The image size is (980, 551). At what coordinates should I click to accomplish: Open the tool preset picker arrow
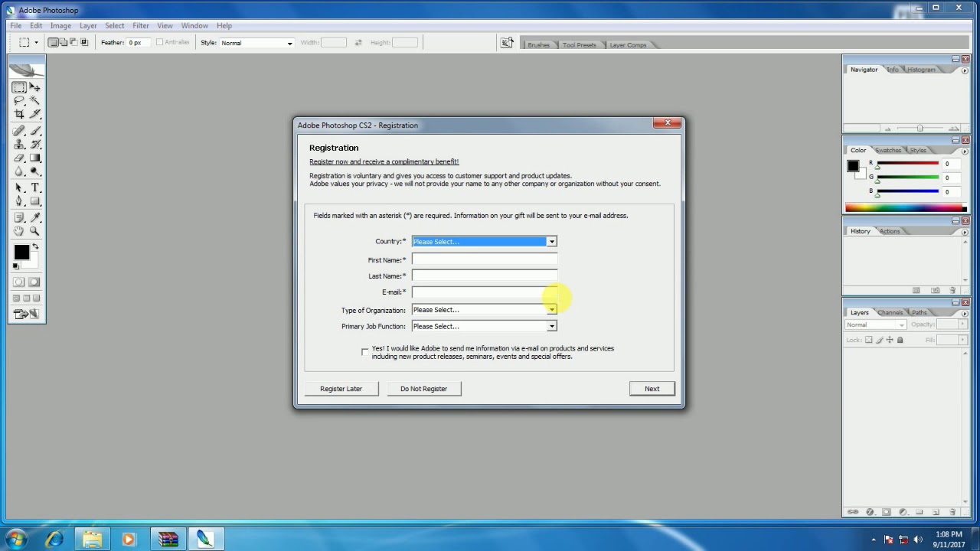tap(36, 43)
